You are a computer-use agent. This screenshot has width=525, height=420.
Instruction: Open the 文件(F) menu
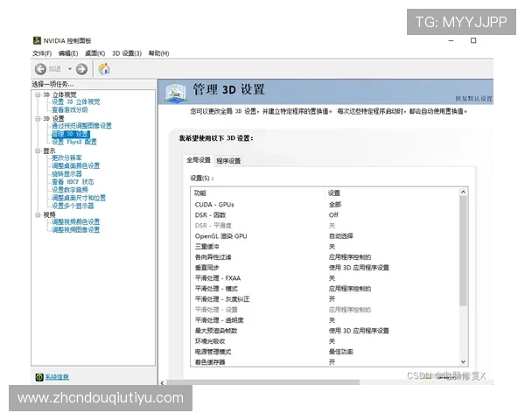point(42,53)
